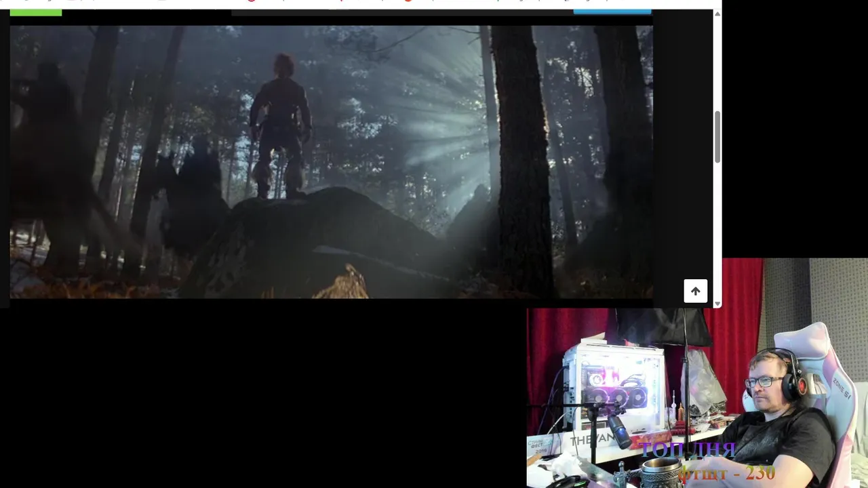
Task: Click the scrollbar up arrow
Action: tap(717, 14)
